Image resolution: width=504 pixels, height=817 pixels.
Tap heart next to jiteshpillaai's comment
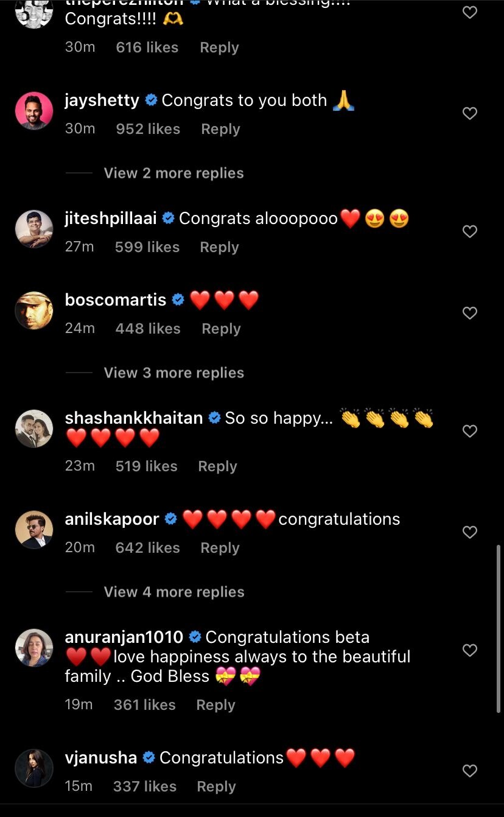[x=469, y=231]
